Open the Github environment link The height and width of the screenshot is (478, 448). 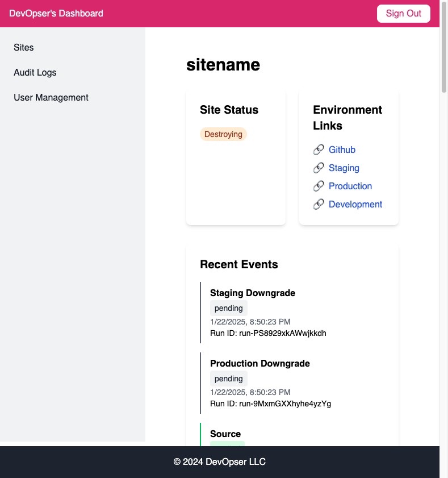[x=342, y=149]
